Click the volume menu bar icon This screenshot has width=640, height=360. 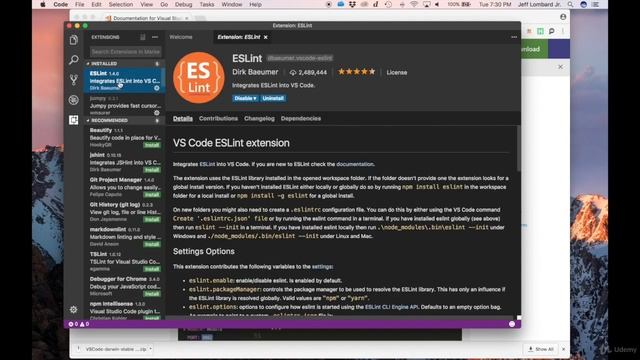[437, 4]
